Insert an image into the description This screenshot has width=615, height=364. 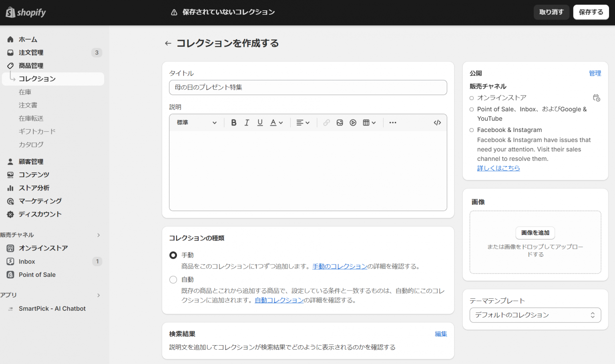(x=340, y=122)
